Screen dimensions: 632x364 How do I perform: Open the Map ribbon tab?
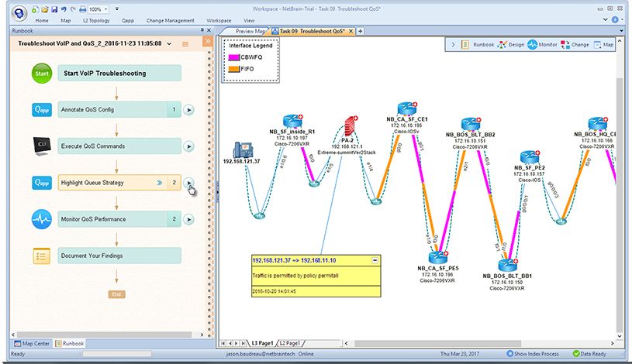click(x=66, y=21)
